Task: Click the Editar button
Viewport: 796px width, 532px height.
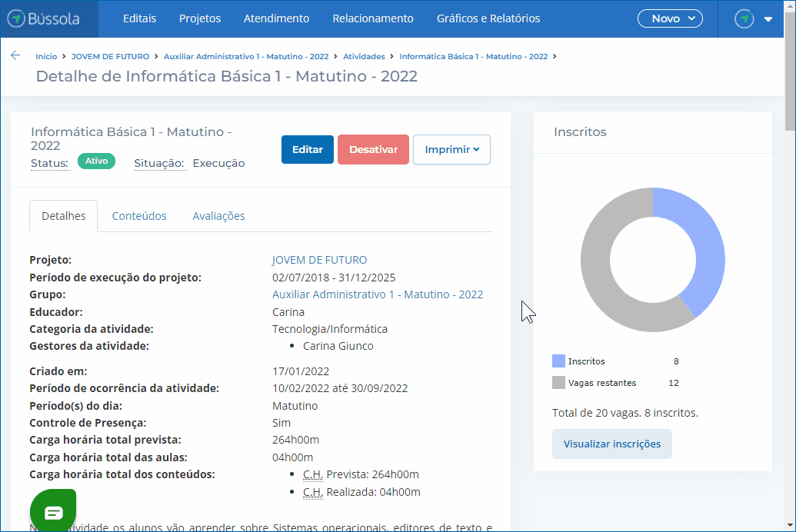Action: click(308, 149)
